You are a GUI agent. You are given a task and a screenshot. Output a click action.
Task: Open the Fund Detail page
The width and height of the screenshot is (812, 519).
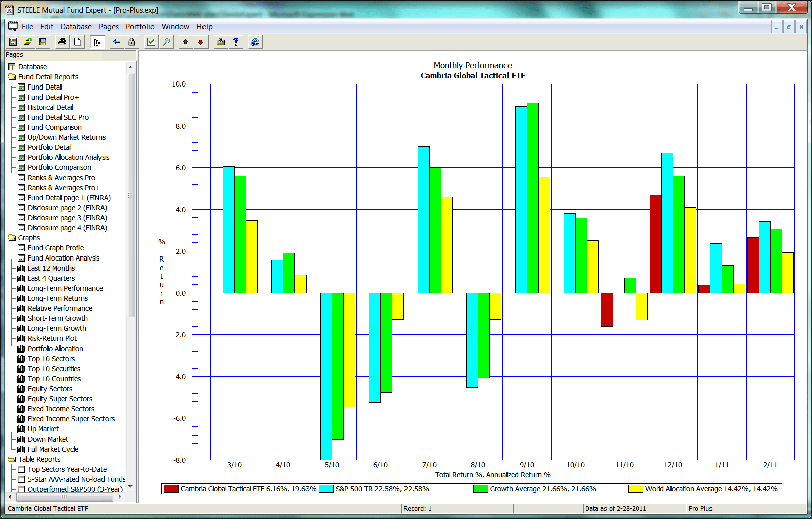pyautogui.click(x=45, y=87)
